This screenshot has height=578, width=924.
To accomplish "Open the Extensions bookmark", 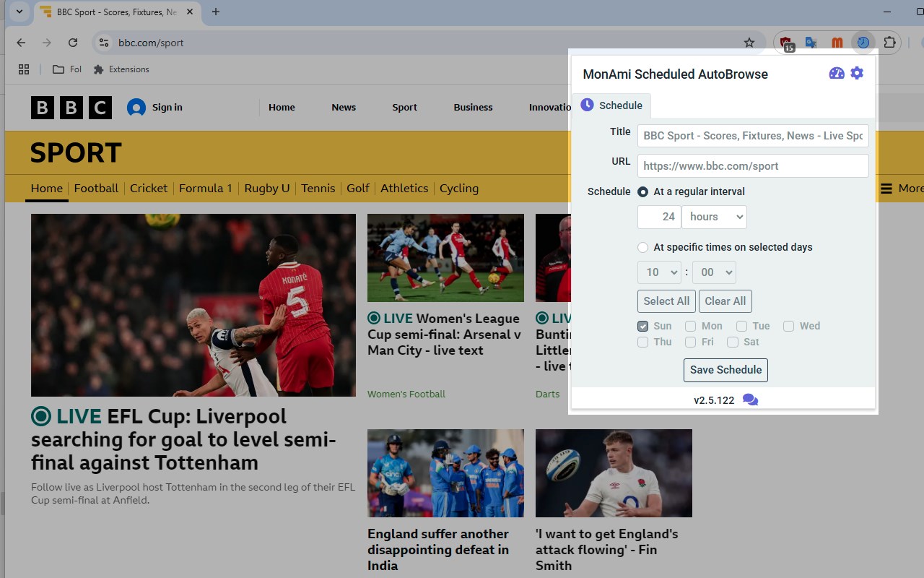I will (121, 69).
